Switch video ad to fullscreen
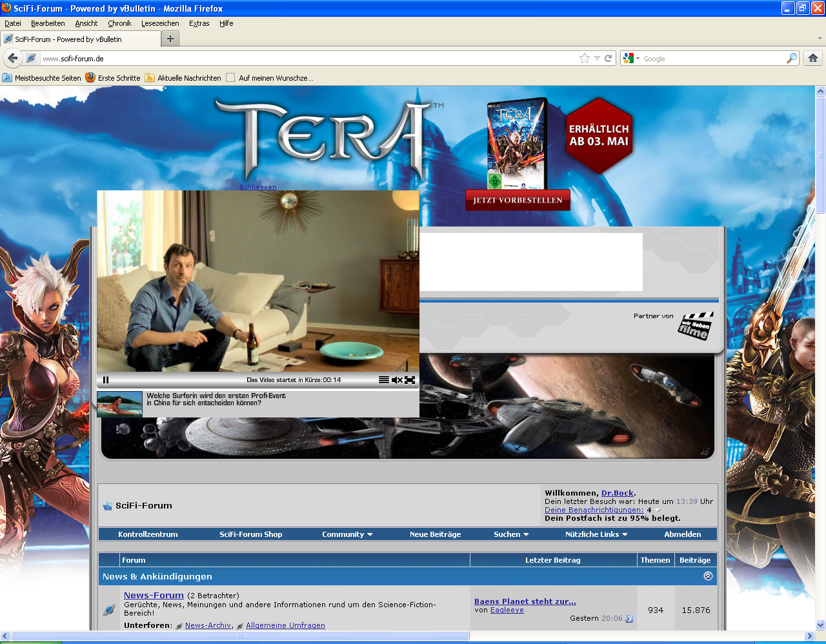The image size is (826, 644). click(410, 380)
